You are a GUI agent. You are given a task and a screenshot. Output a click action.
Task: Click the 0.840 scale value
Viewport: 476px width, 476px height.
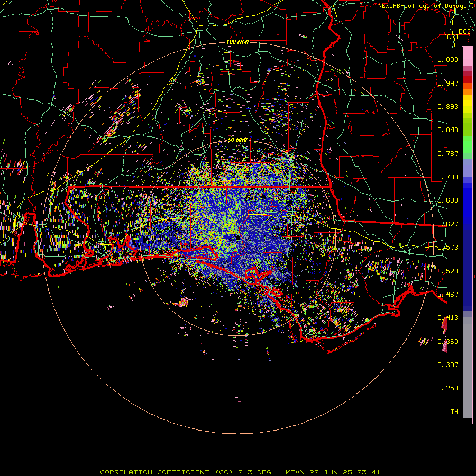[x=448, y=130]
